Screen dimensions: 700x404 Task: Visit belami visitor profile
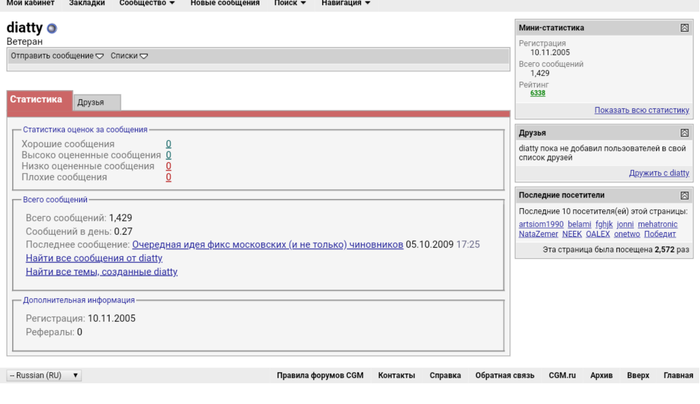point(579,224)
